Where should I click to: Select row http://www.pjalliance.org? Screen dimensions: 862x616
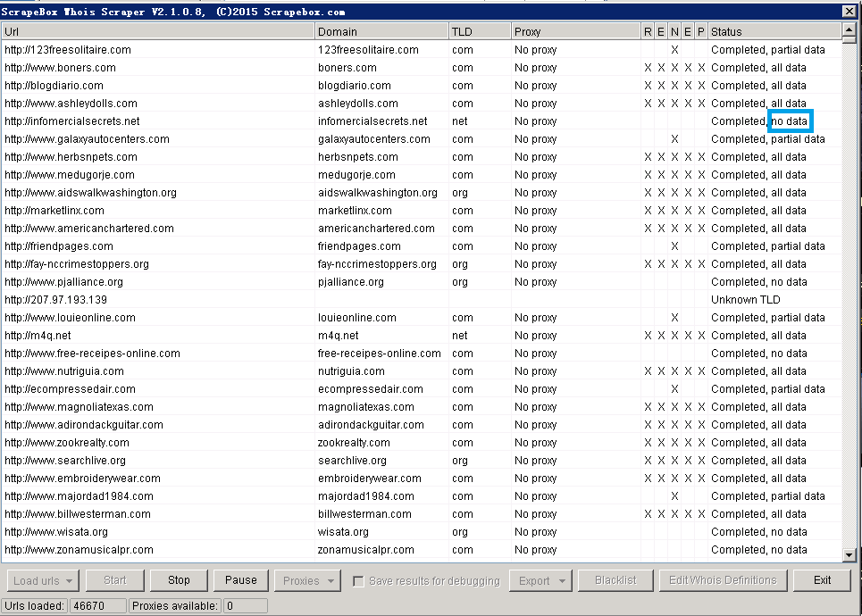(421, 282)
